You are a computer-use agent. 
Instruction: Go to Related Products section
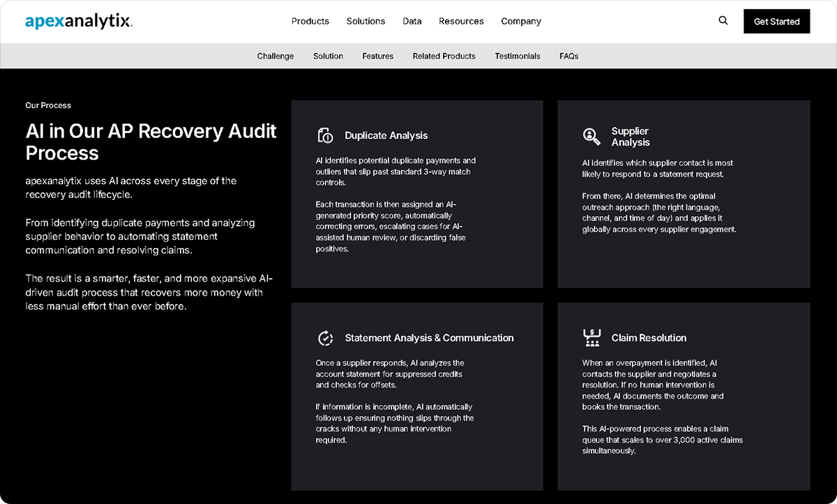tap(444, 56)
